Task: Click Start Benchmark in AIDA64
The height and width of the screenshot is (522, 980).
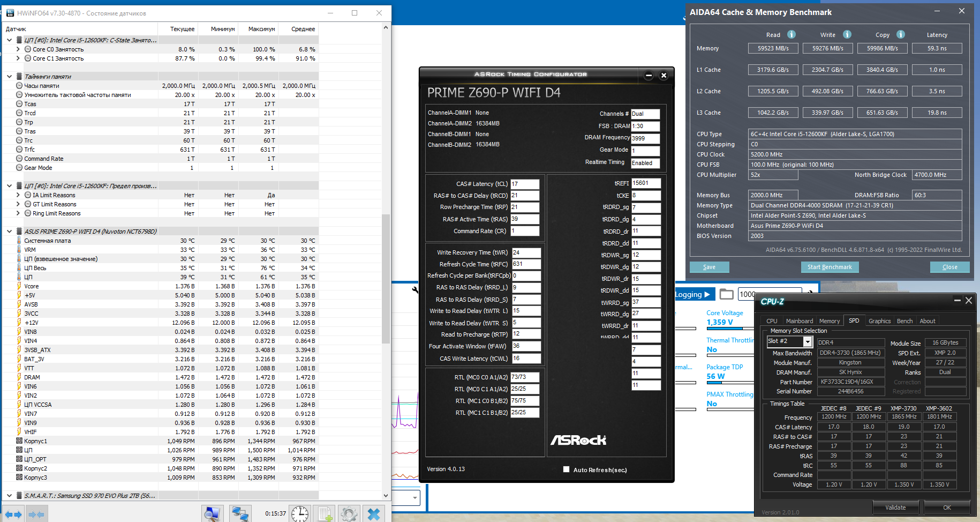Action: 830,267
